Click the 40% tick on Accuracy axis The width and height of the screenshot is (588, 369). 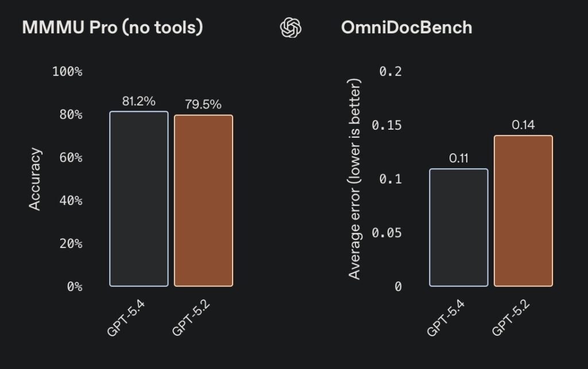coord(70,201)
